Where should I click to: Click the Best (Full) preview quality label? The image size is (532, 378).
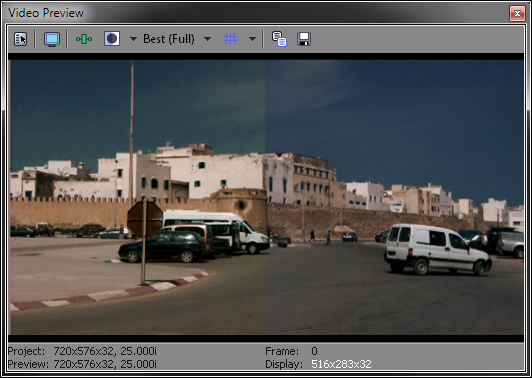click(x=169, y=39)
